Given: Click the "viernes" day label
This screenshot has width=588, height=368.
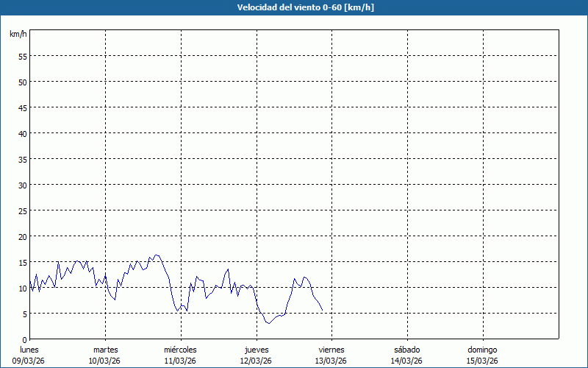Looking at the screenshot, I should (x=331, y=350).
